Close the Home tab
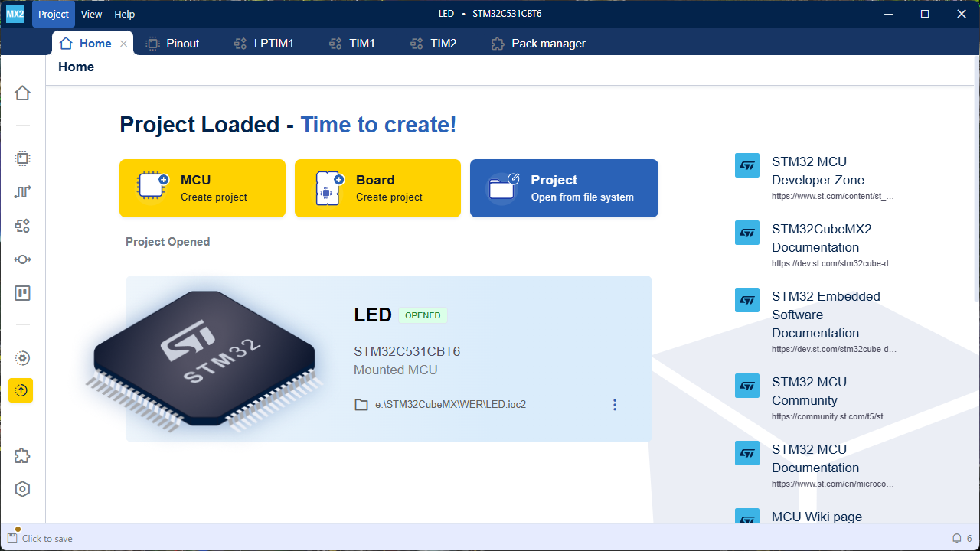The height and width of the screenshot is (551, 980). [124, 44]
